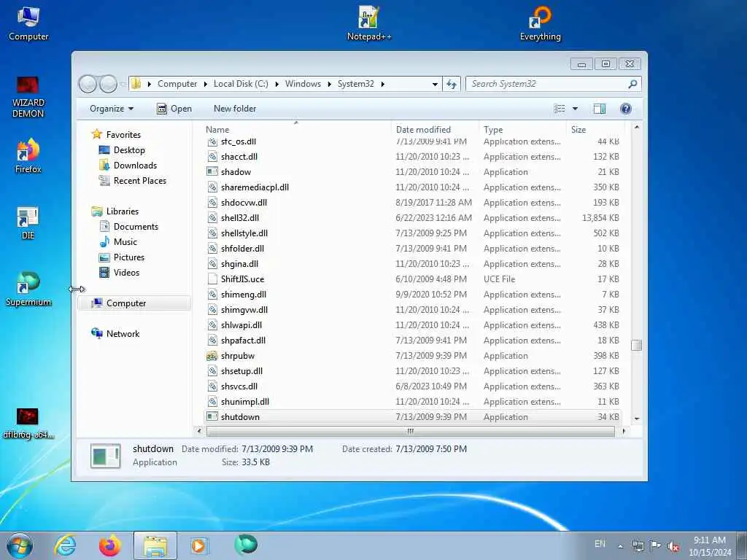This screenshot has width=747, height=560.
Task: Click the network tray icon
Action: point(638,546)
